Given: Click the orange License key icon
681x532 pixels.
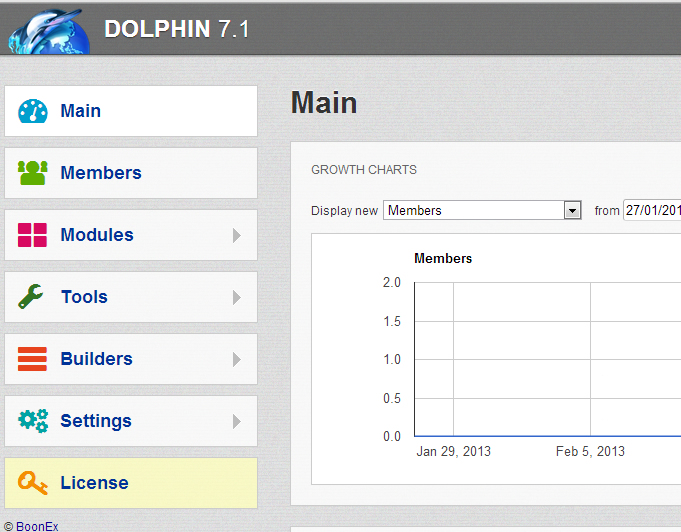Looking at the screenshot, I should coord(33,483).
